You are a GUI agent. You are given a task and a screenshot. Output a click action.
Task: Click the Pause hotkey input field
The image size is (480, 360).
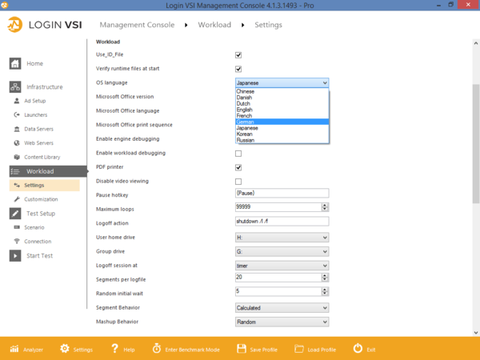pyautogui.click(x=282, y=193)
